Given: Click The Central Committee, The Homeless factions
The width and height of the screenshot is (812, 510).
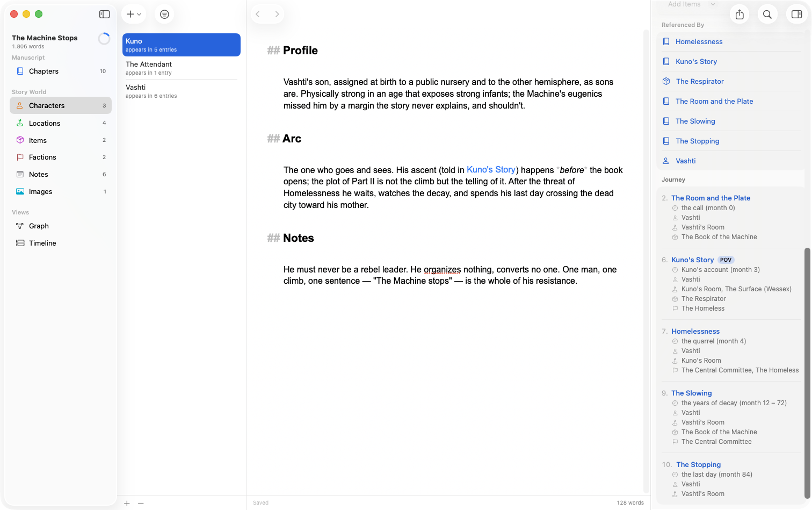Looking at the screenshot, I should [740, 370].
